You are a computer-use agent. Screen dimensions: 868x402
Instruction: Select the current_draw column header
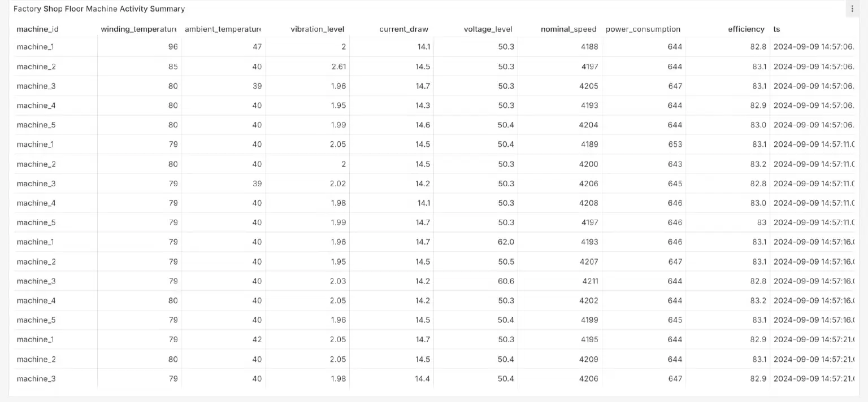click(x=403, y=29)
